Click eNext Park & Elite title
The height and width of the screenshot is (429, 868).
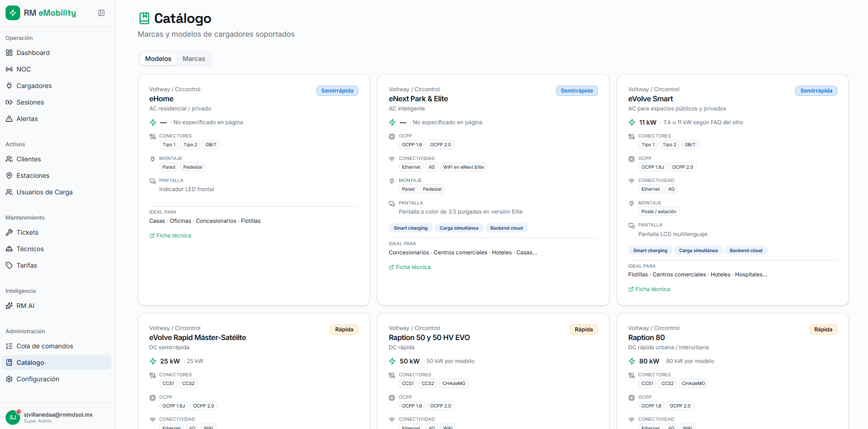(418, 99)
